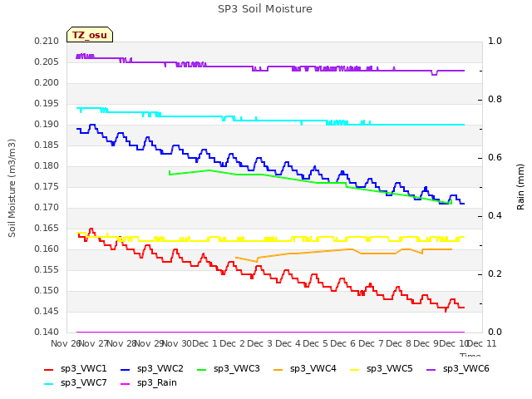
Task: Click the Dec 4 date tick label
Action: point(288,343)
